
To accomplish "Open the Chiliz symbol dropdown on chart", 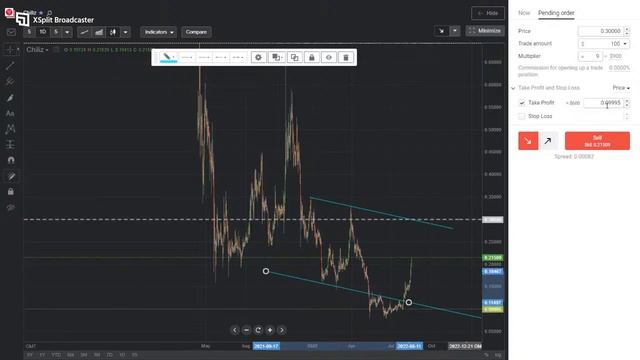I will (37, 50).
